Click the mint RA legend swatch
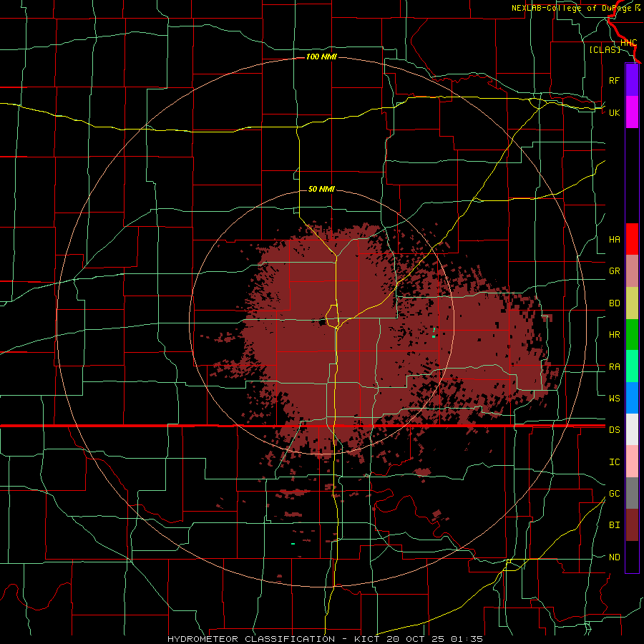Image resolution: width=644 pixels, height=644 pixels. click(632, 366)
